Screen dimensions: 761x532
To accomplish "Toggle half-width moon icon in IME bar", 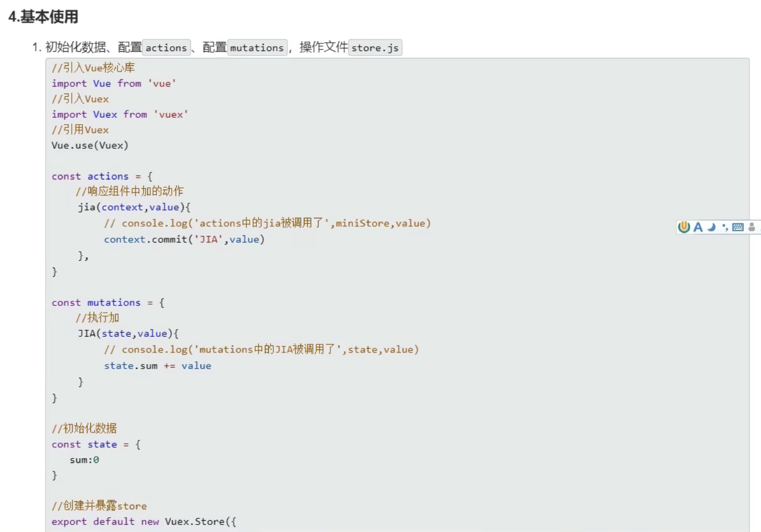I will coord(712,227).
